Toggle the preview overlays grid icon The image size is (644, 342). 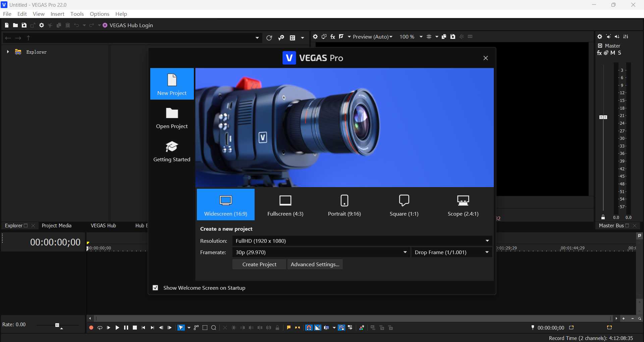[x=429, y=37]
